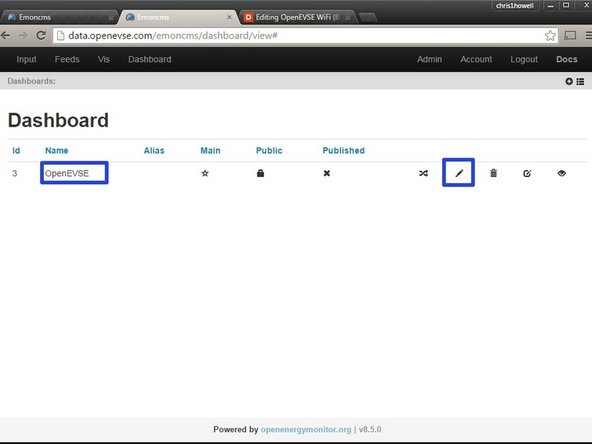Click Logout in navigation bar

click(x=524, y=60)
